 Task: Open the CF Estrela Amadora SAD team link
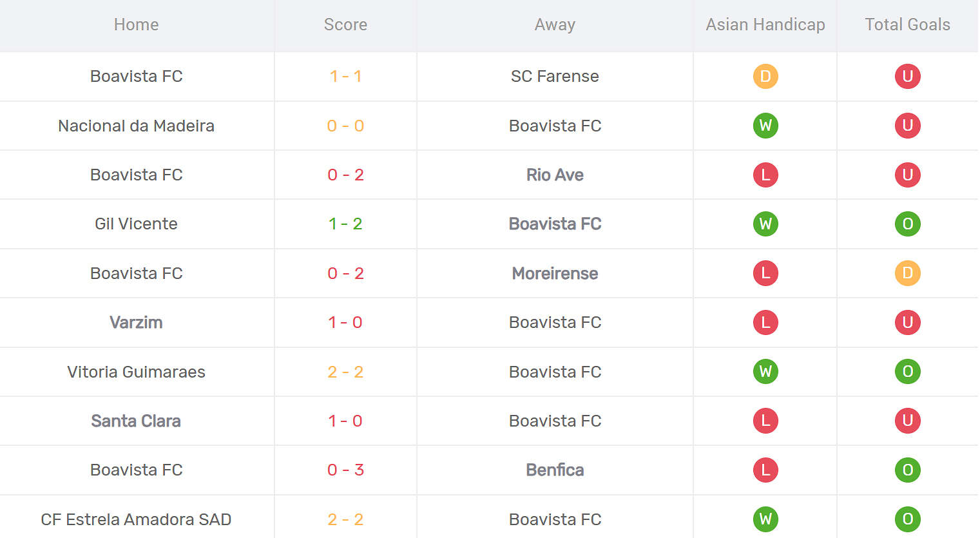tap(136, 519)
